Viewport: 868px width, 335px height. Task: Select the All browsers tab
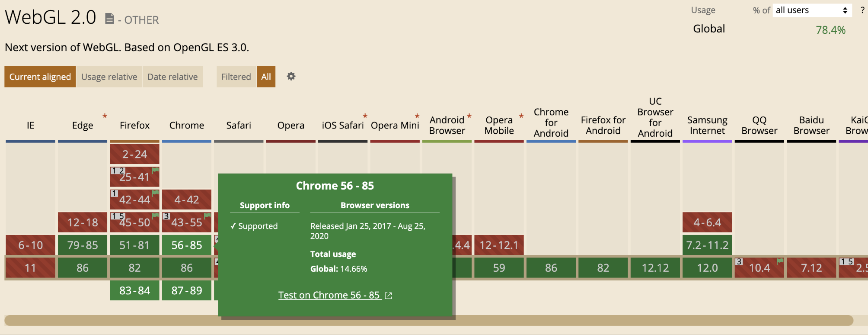click(266, 77)
